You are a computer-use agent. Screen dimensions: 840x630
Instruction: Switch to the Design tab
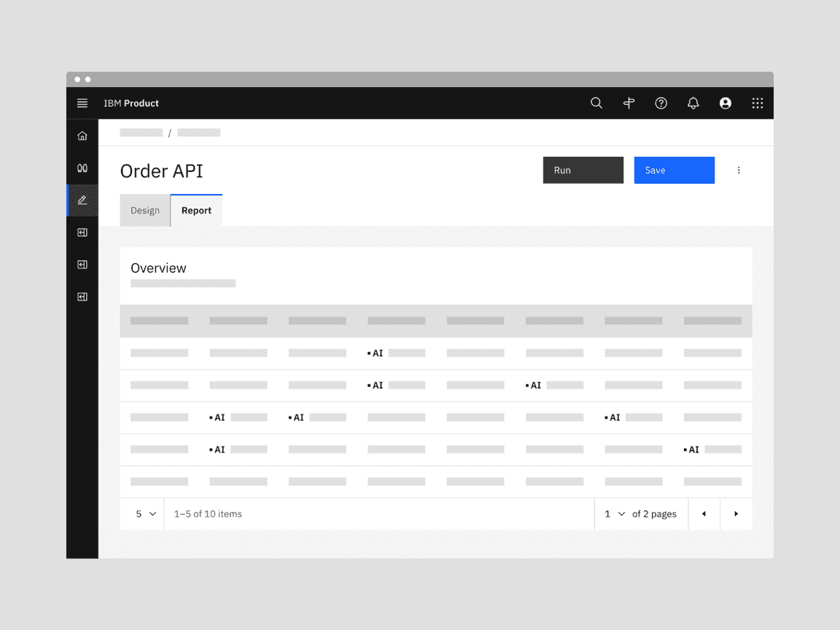click(x=144, y=210)
